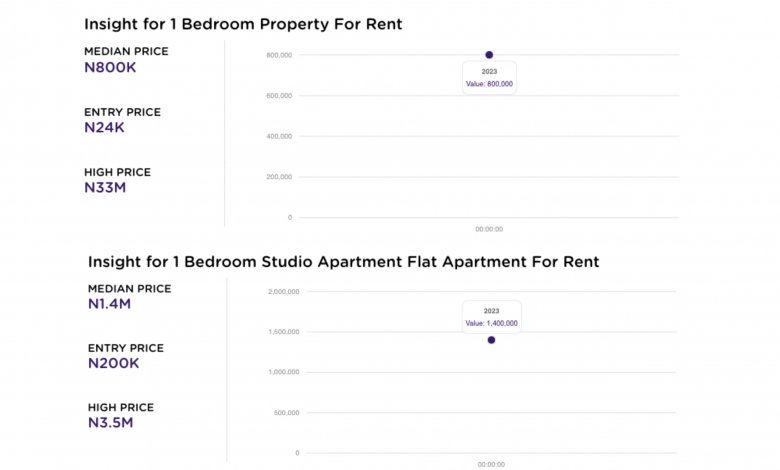Click the N200K entry price value
This screenshot has width=780, height=470.
point(113,363)
